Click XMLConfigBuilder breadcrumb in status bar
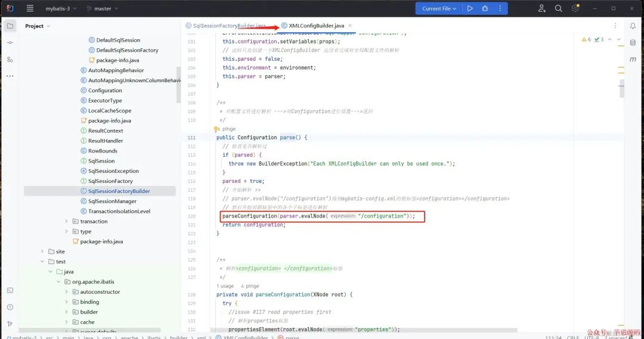The width and height of the screenshot is (644, 339). (x=242, y=337)
